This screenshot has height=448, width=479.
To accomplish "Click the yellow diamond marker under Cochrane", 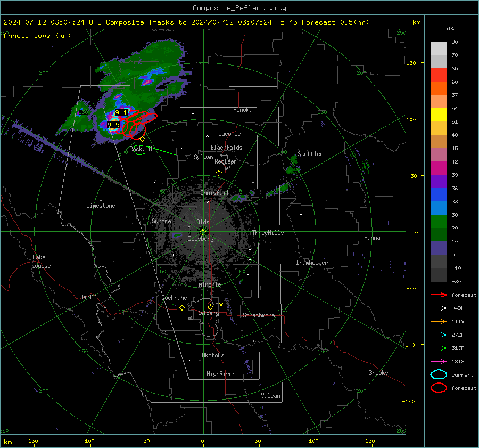I will pyautogui.click(x=183, y=308).
